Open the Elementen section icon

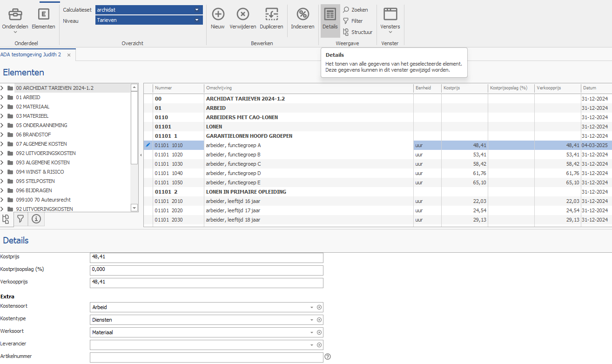point(43,14)
